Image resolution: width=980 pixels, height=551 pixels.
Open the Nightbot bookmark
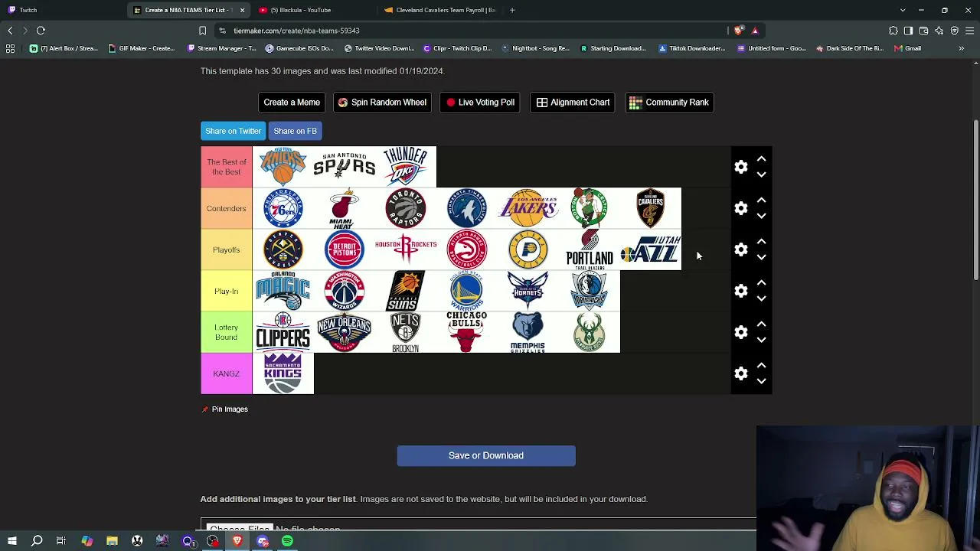536,48
